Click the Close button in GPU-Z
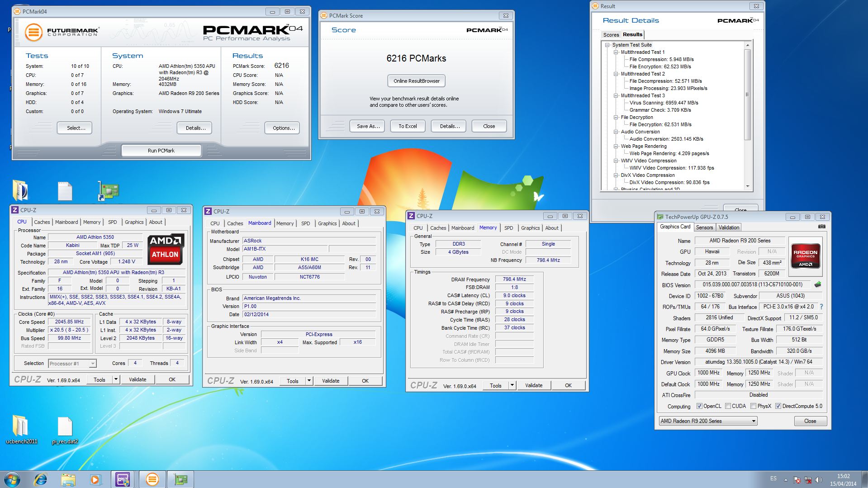Viewport: 868px width, 488px height. tap(811, 421)
